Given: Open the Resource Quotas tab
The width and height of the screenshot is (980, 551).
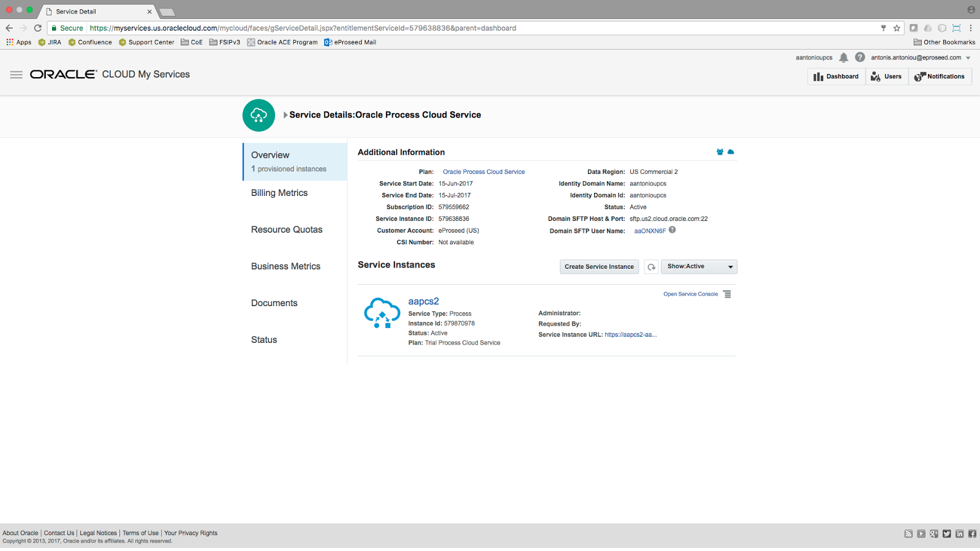Looking at the screenshot, I should (287, 230).
